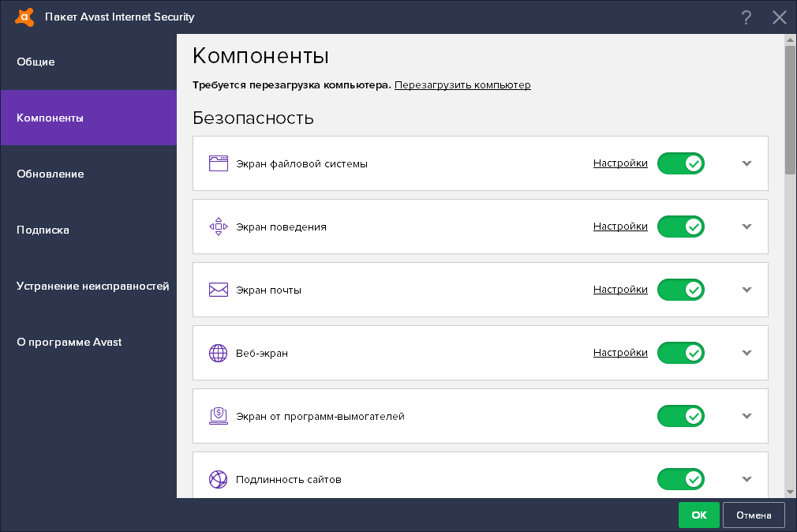This screenshot has width=797, height=532.
Task: Disable the Экран почты switch
Action: [680, 290]
